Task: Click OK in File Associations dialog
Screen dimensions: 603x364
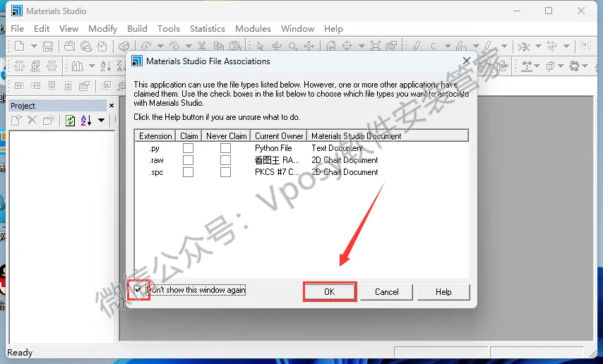Action: point(330,292)
